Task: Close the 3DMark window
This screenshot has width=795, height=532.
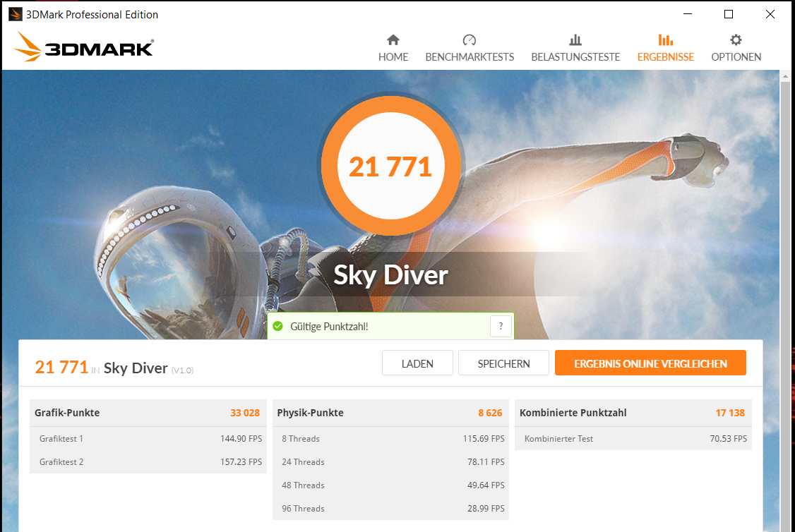Action: (x=770, y=14)
